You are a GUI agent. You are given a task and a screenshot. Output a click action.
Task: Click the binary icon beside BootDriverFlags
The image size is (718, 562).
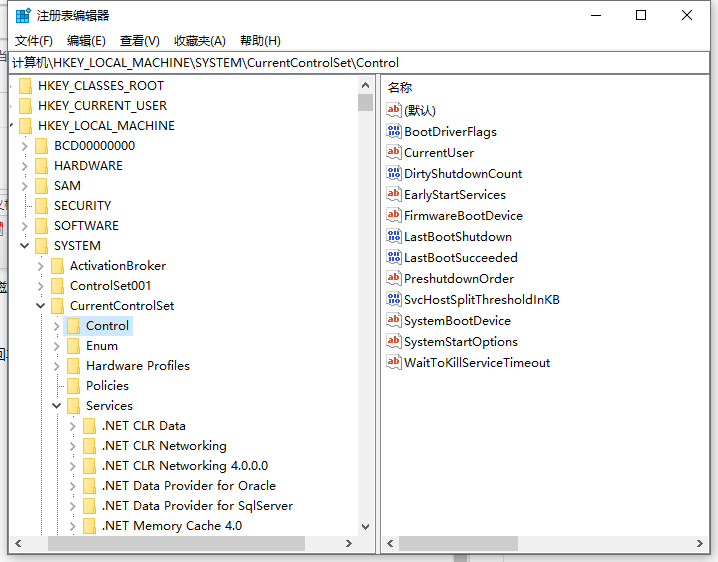[x=394, y=131]
